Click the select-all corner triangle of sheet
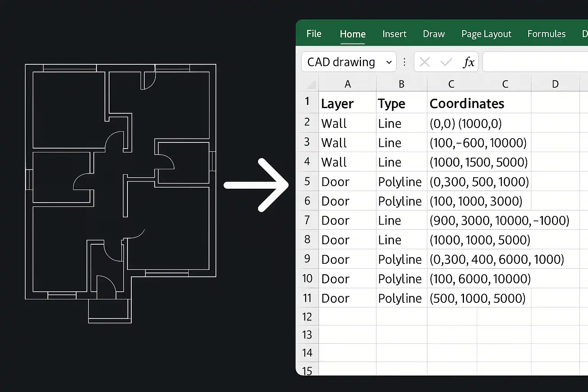Image resolution: width=588 pixels, height=392 pixels. (x=311, y=84)
